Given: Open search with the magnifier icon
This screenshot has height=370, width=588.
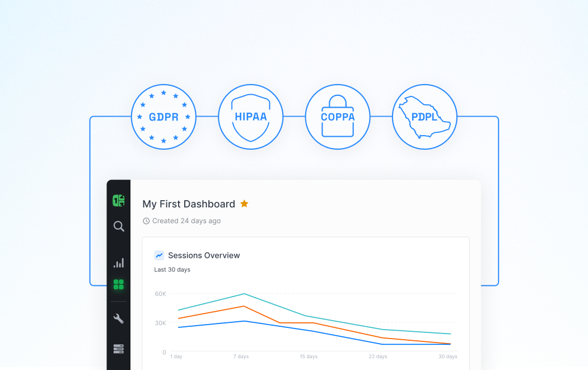Looking at the screenshot, I should point(118,226).
